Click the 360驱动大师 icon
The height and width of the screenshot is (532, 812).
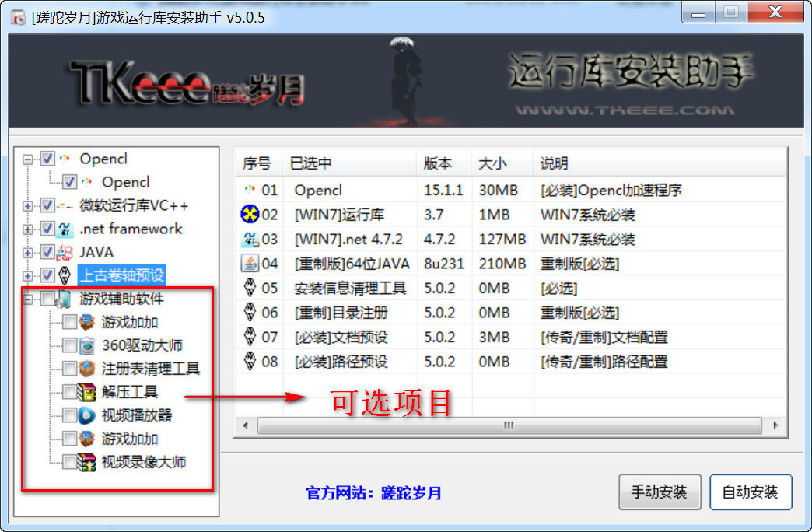point(89,345)
